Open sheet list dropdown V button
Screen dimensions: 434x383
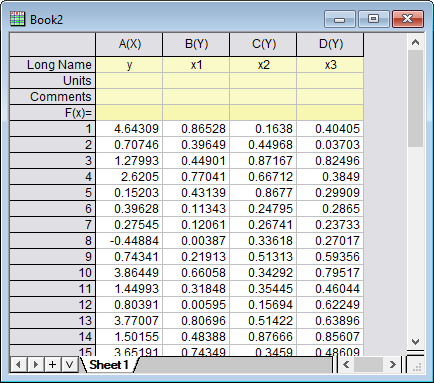point(70,365)
